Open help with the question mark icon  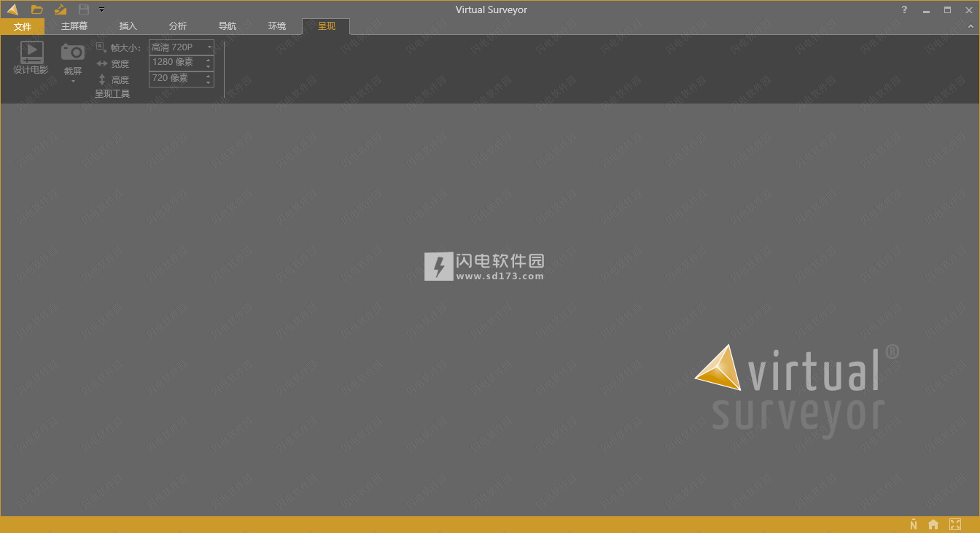tap(905, 9)
